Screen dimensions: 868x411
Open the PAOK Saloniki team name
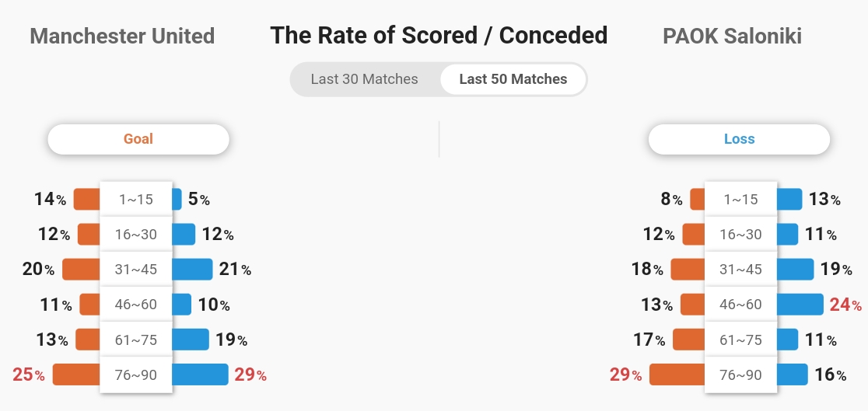tap(732, 36)
